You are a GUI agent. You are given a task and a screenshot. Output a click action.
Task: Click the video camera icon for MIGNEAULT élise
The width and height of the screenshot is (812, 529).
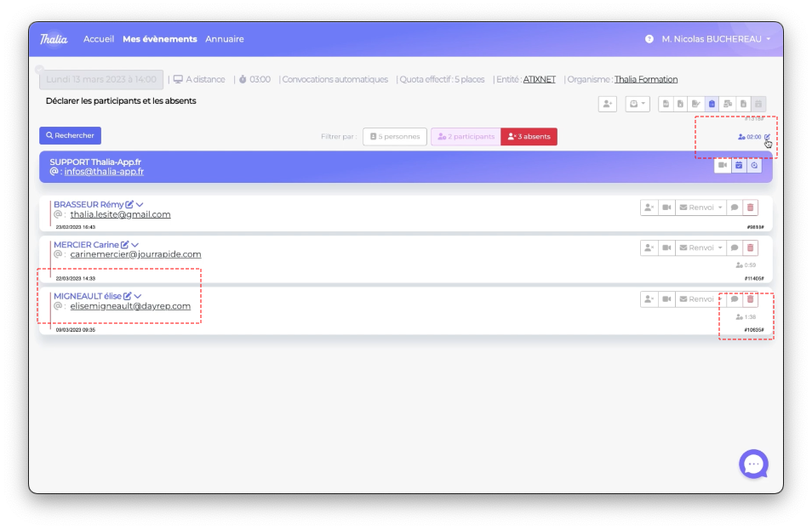point(666,299)
